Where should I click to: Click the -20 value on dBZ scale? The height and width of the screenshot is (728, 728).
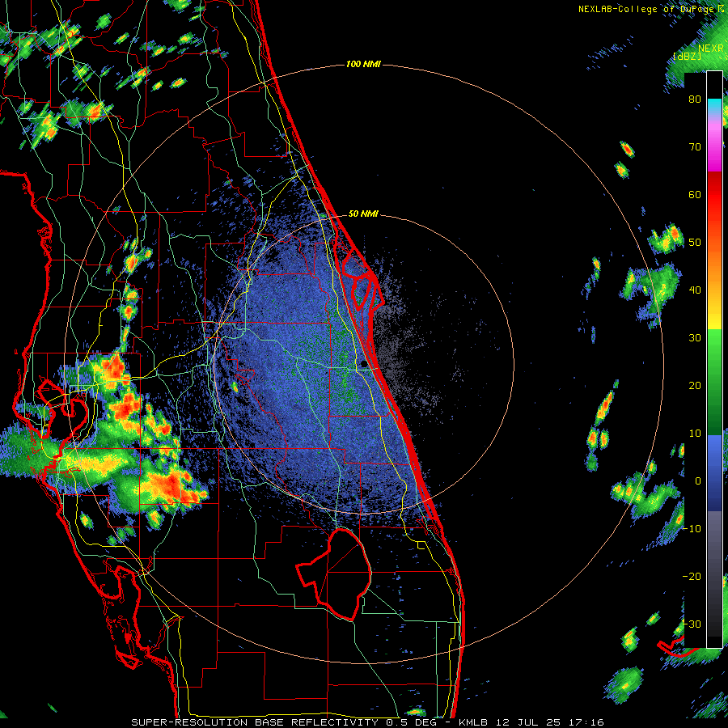(692, 576)
